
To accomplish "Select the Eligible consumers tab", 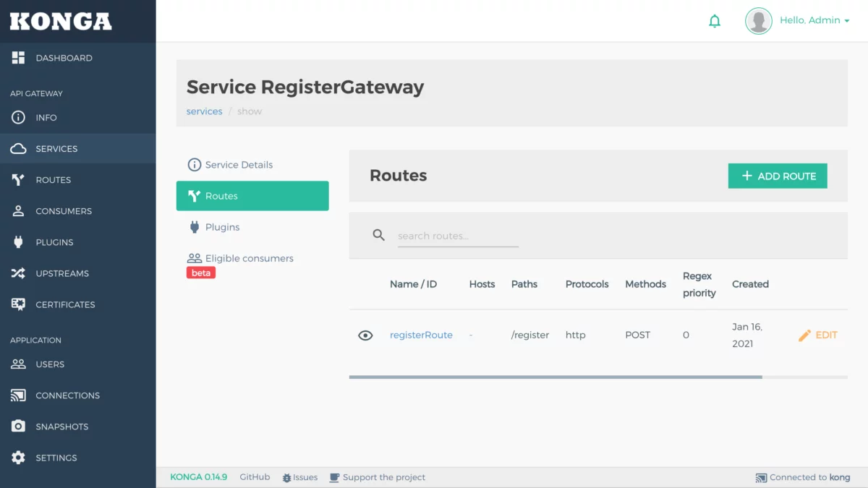I will pos(249,258).
